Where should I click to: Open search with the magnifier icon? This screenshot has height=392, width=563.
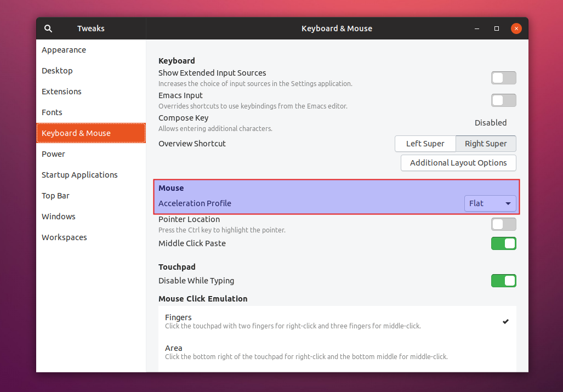tap(48, 29)
